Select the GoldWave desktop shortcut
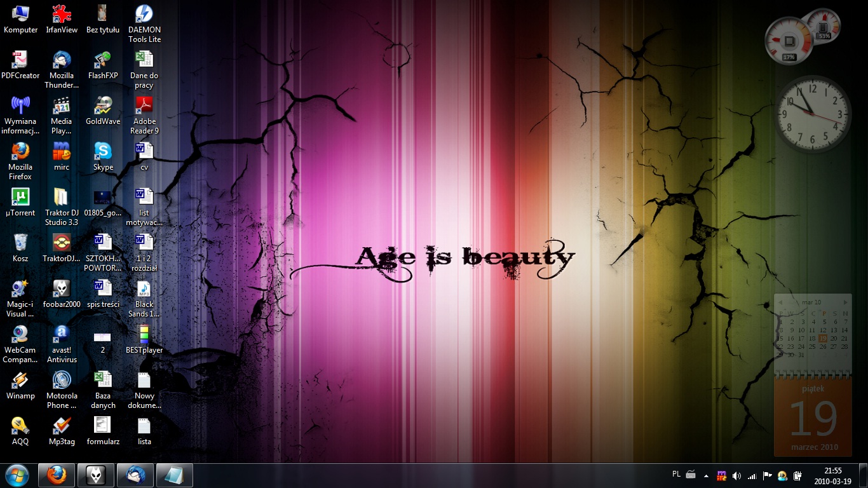 103,107
